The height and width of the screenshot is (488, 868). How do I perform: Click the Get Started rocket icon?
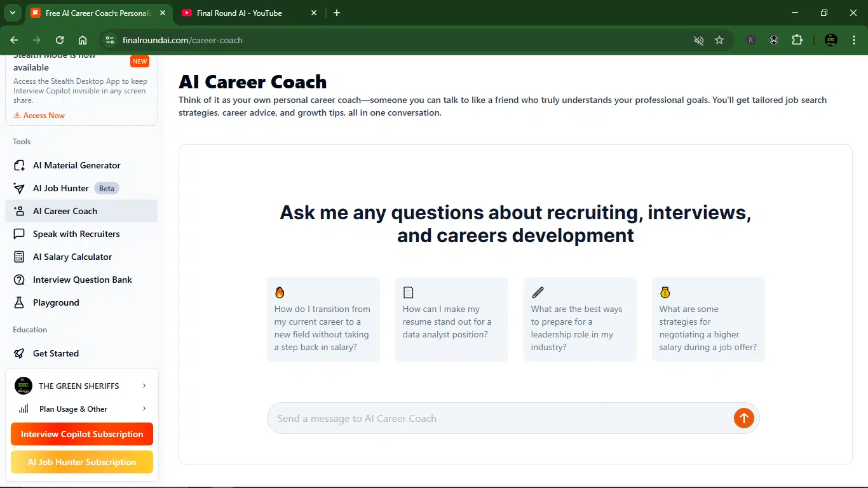click(x=19, y=353)
